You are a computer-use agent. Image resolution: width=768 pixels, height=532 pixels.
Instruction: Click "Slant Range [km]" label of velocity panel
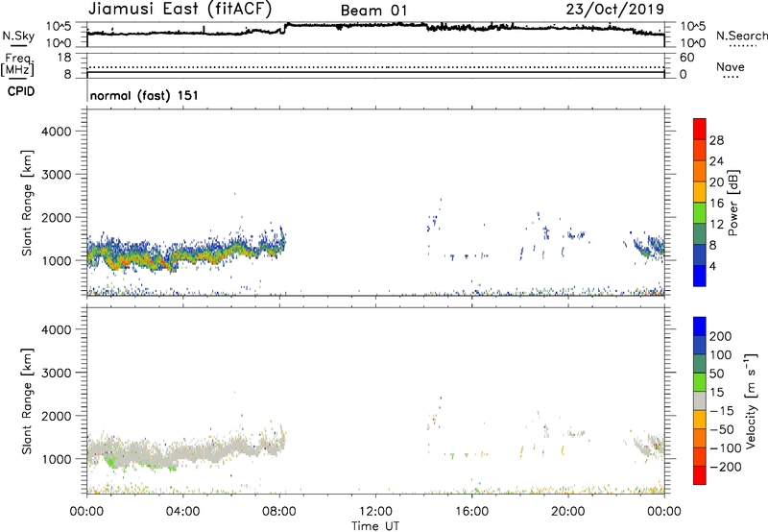27,401
